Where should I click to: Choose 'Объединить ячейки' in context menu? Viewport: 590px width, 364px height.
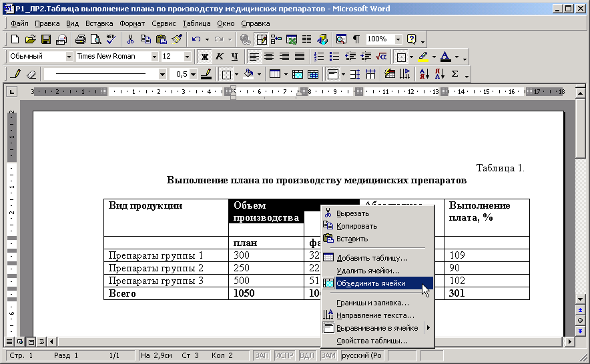coord(370,283)
